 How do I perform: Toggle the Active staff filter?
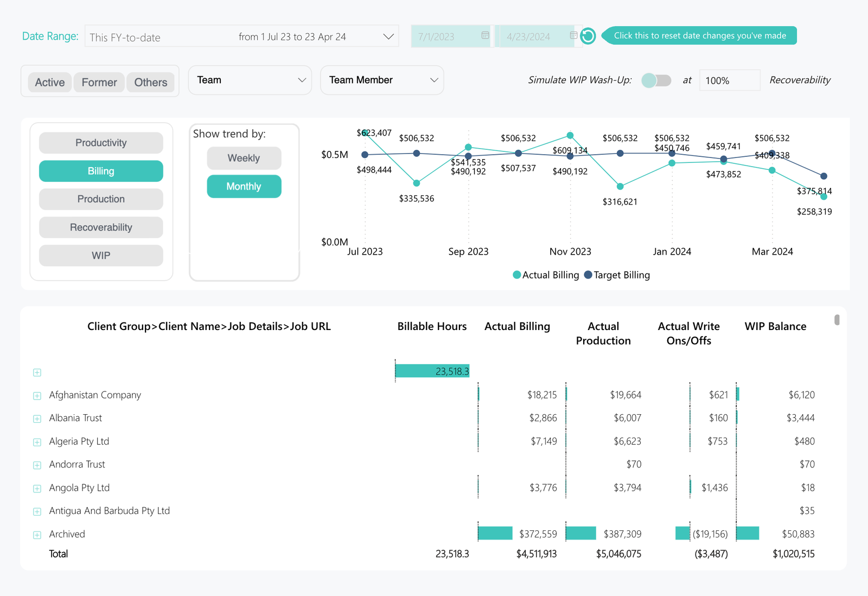click(x=50, y=83)
